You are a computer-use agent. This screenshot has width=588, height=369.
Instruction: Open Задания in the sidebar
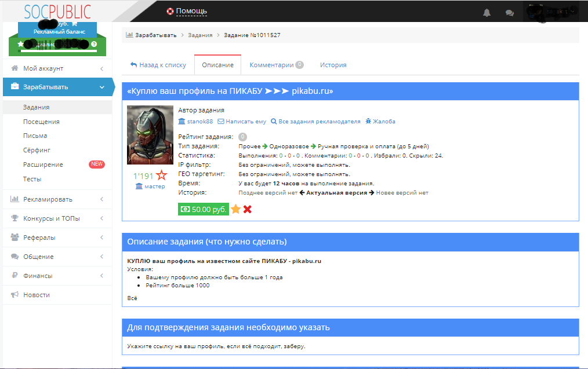tap(57, 107)
